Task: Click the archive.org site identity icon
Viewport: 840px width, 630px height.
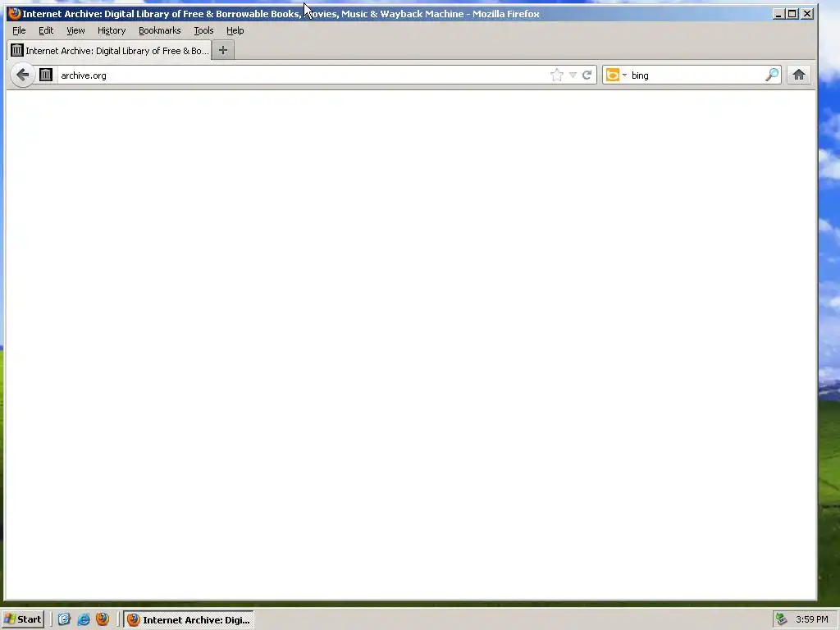Action: 46,75
